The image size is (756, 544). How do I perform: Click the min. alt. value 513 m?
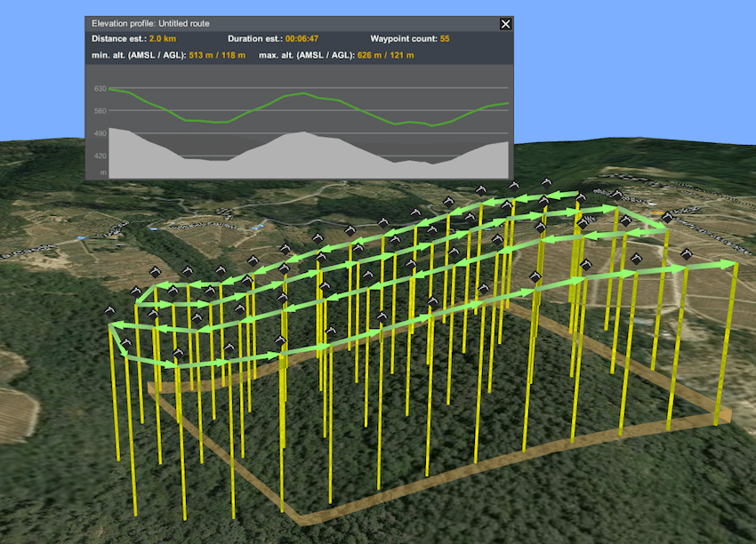click(201, 54)
